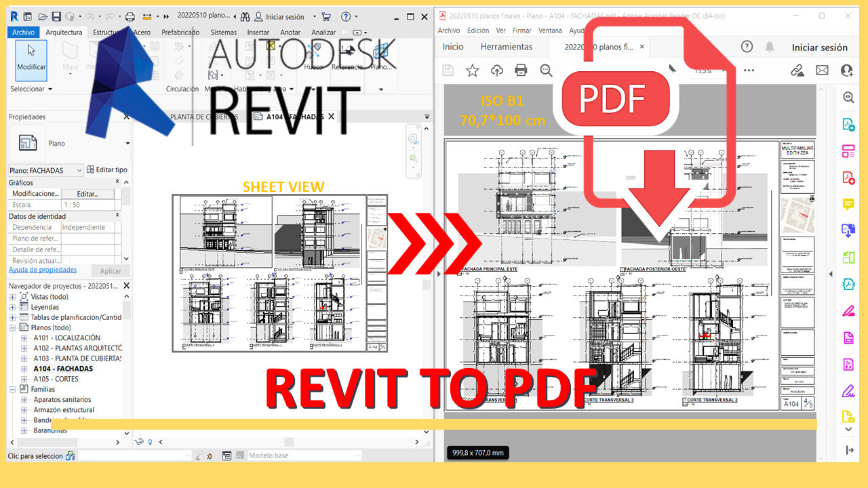Click the Editar... button for Modificaciones

[x=87, y=194]
